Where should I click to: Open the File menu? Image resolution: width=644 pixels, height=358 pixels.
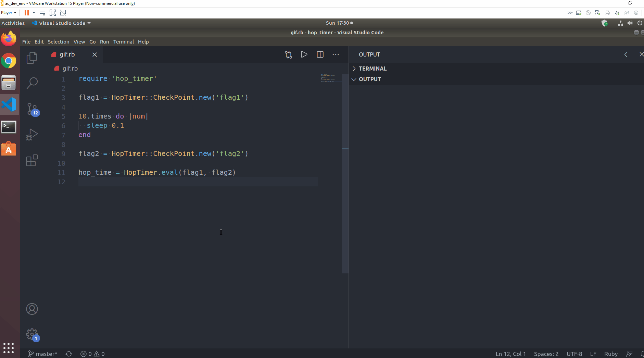coord(26,42)
